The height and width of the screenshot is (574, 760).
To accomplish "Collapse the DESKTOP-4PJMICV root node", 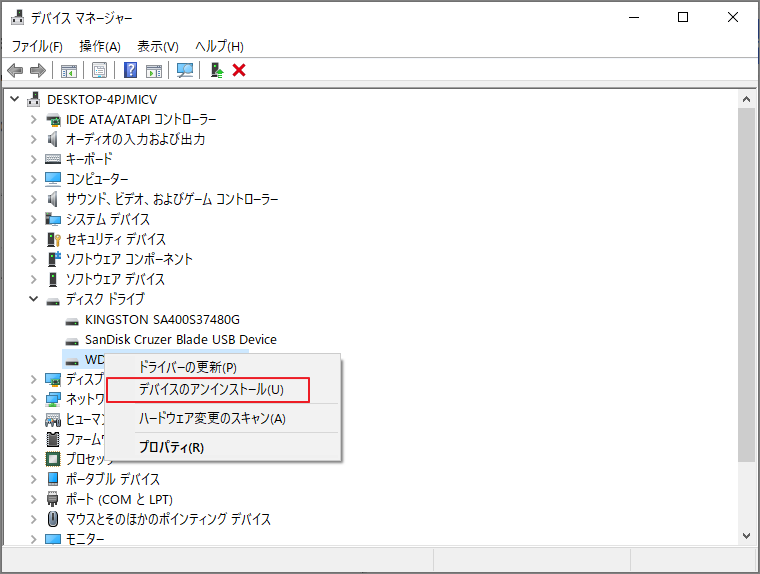I will [15, 99].
